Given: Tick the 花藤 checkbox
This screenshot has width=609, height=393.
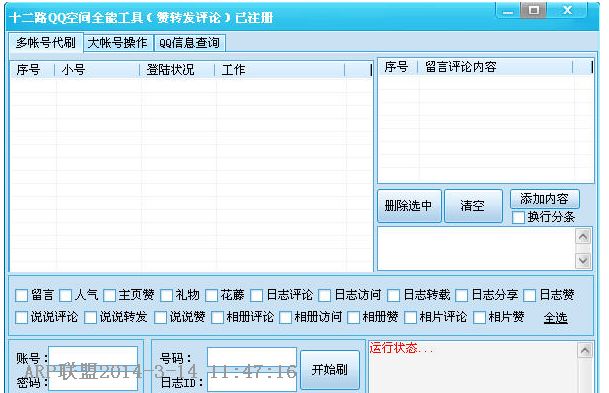Looking at the screenshot, I should point(211,295).
